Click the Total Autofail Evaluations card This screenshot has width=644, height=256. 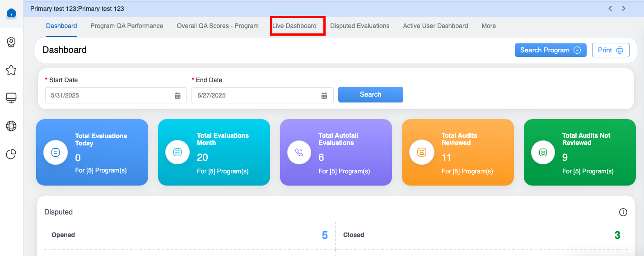coord(336,152)
